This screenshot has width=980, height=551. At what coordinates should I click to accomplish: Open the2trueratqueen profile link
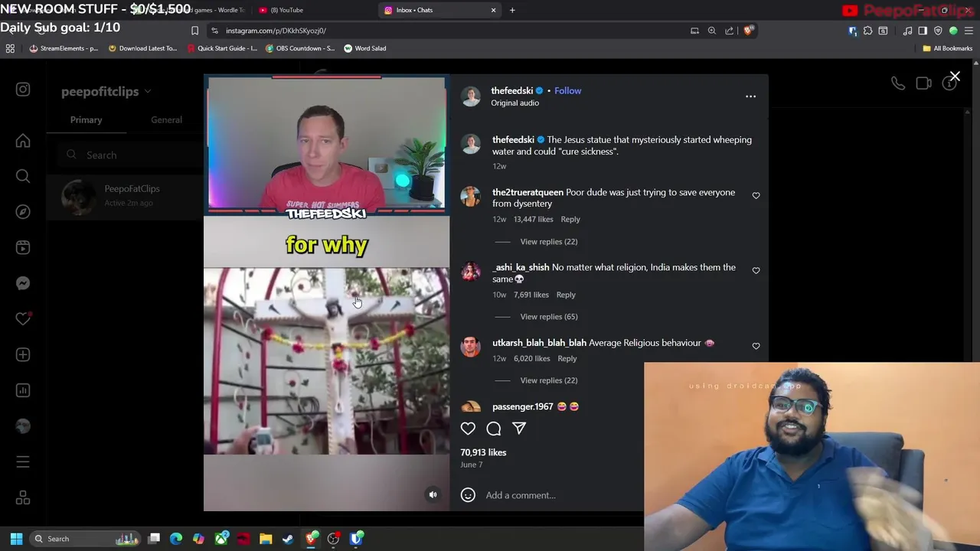pos(528,192)
